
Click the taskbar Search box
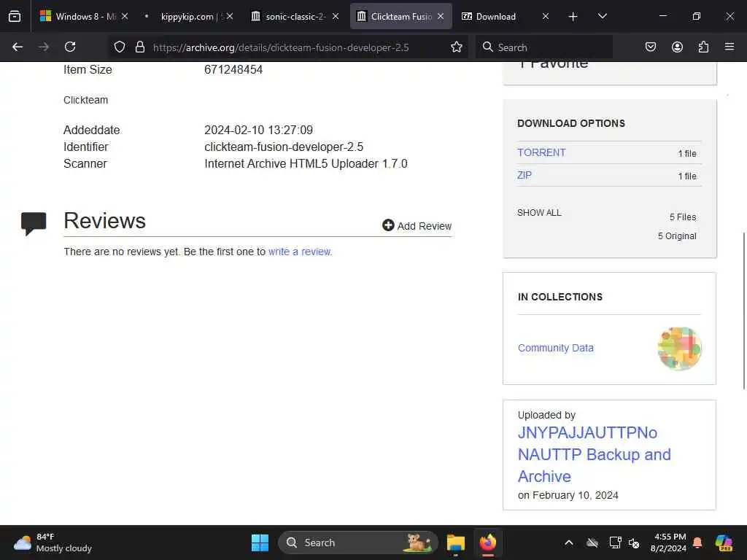pos(357,542)
